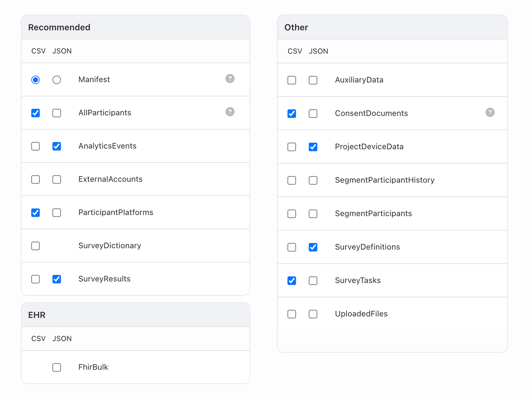Click help icon next to ConsentDocuments
Screen dimensions: 532x400
pos(490,112)
